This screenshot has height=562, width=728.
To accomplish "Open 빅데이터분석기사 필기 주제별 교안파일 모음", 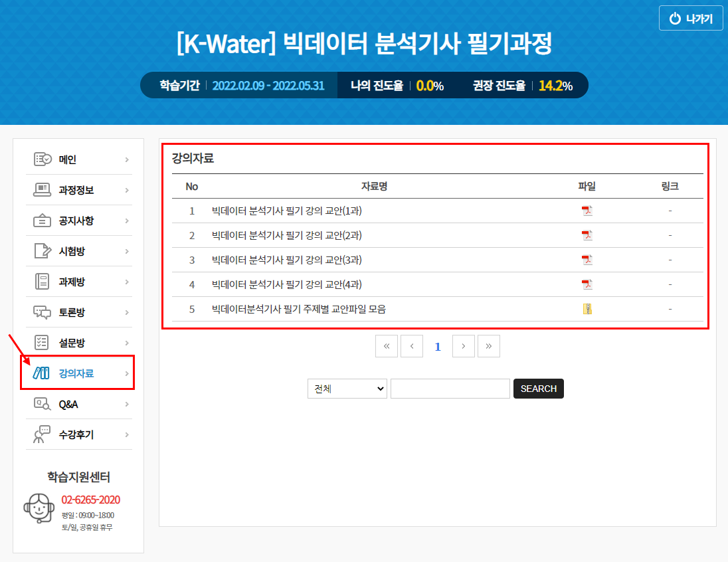I will pyautogui.click(x=299, y=309).
